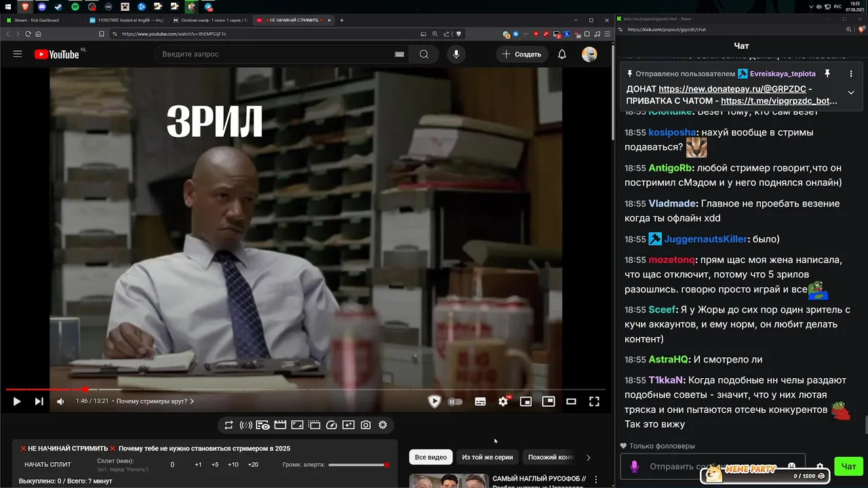
Task: Switch to picture-in-picture mode
Action: pyautogui.click(x=549, y=401)
